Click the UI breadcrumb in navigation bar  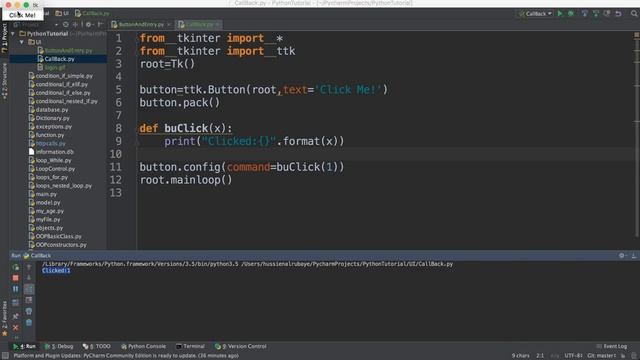pos(62,13)
